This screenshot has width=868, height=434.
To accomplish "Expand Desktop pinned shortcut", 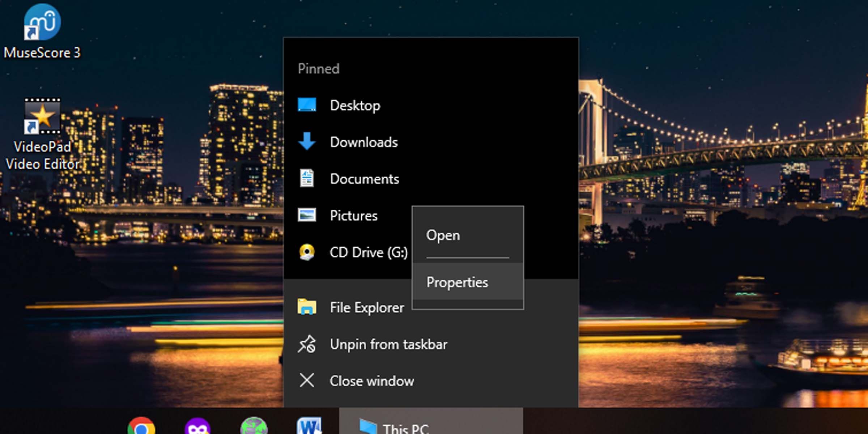I will point(354,105).
